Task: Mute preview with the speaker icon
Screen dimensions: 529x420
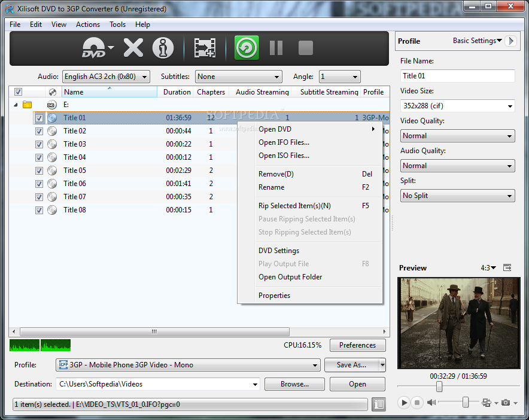Action: tap(431, 403)
